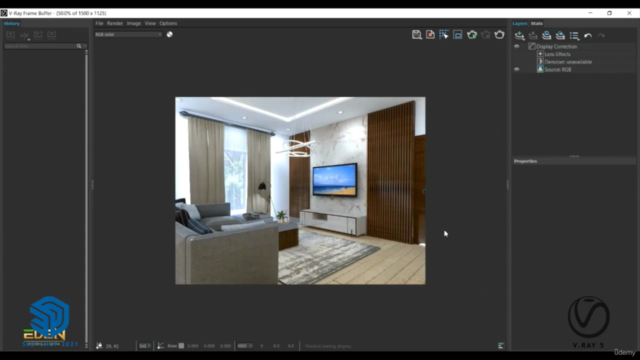The width and height of the screenshot is (640, 360).
Task: Open the View menu
Action: pyautogui.click(x=150, y=23)
